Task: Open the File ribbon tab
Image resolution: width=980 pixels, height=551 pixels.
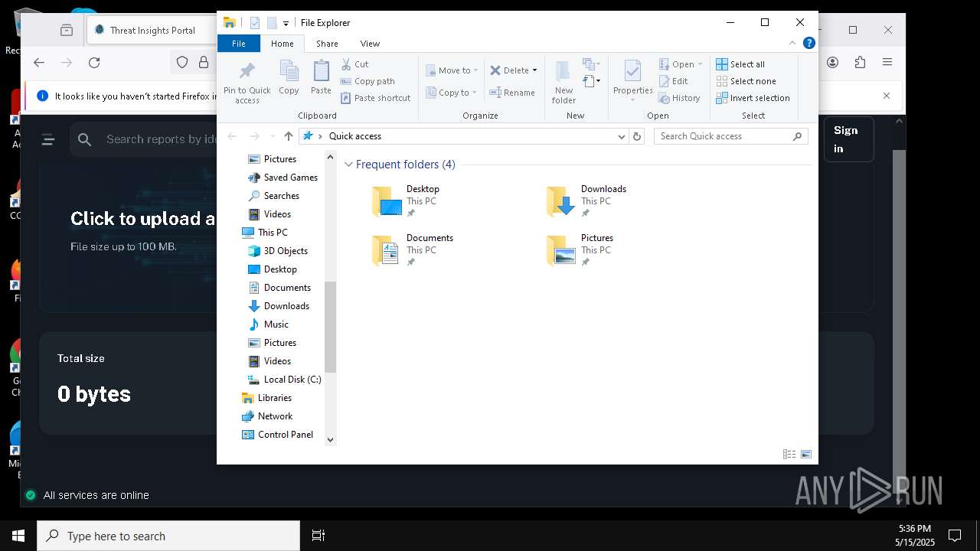Action: click(x=239, y=44)
